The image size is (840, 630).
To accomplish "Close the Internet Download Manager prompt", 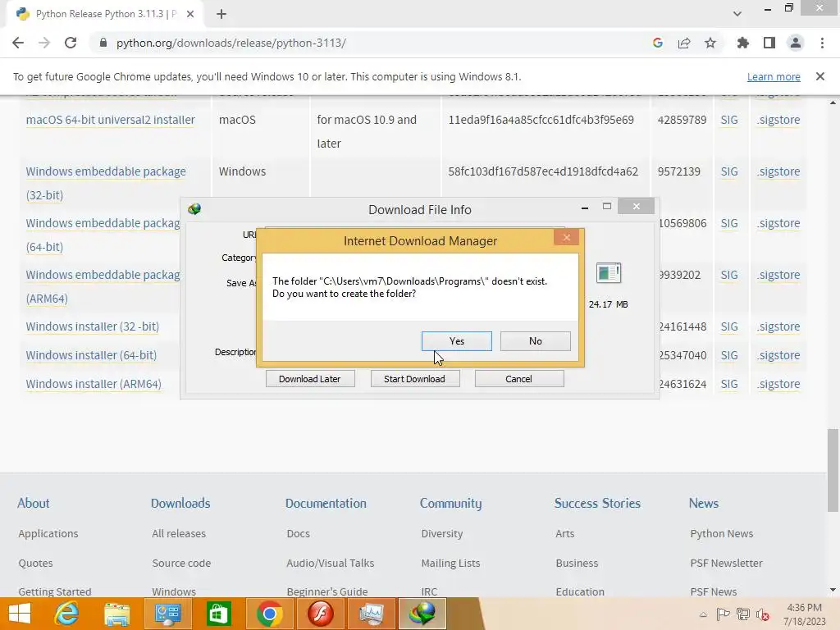I will click(566, 237).
